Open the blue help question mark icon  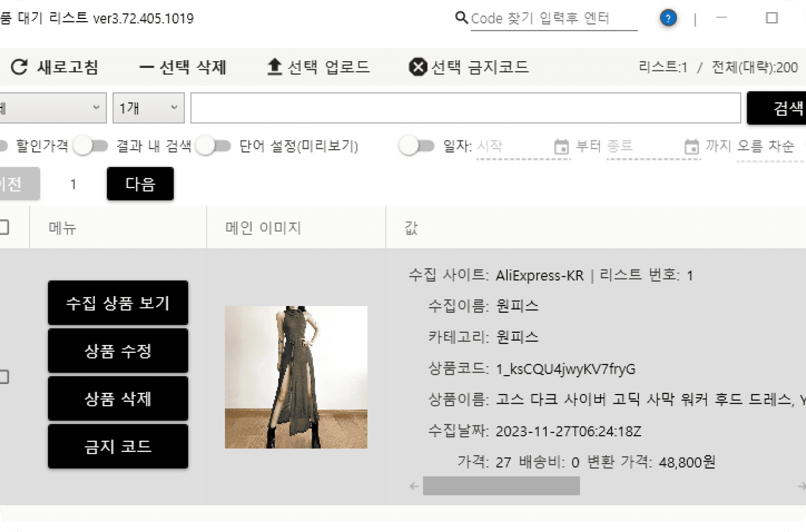(x=668, y=18)
